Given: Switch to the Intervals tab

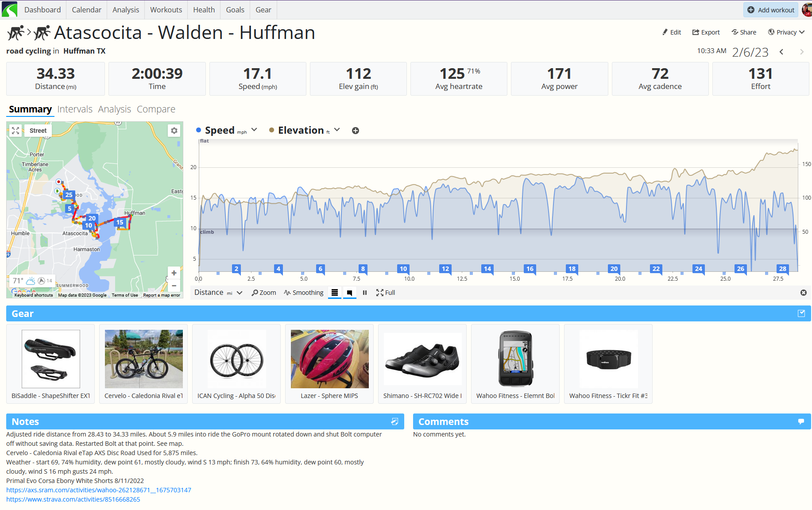Looking at the screenshot, I should pos(75,109).
